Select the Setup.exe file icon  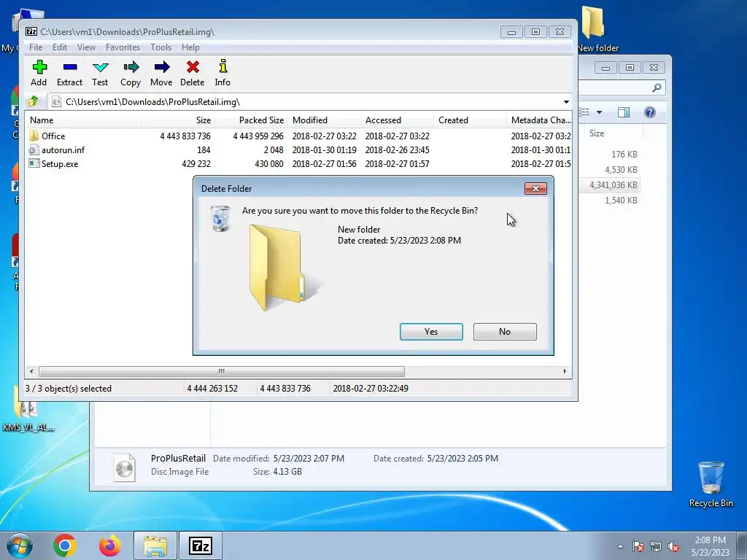tap(34, 164)
